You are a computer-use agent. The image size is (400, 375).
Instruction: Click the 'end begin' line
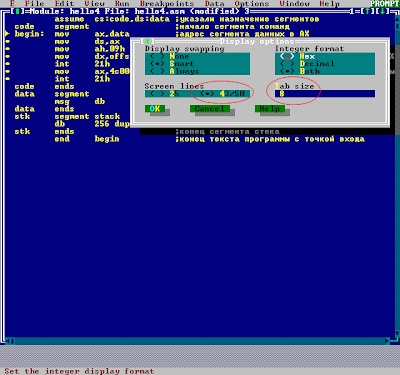[x=87, y=139]
